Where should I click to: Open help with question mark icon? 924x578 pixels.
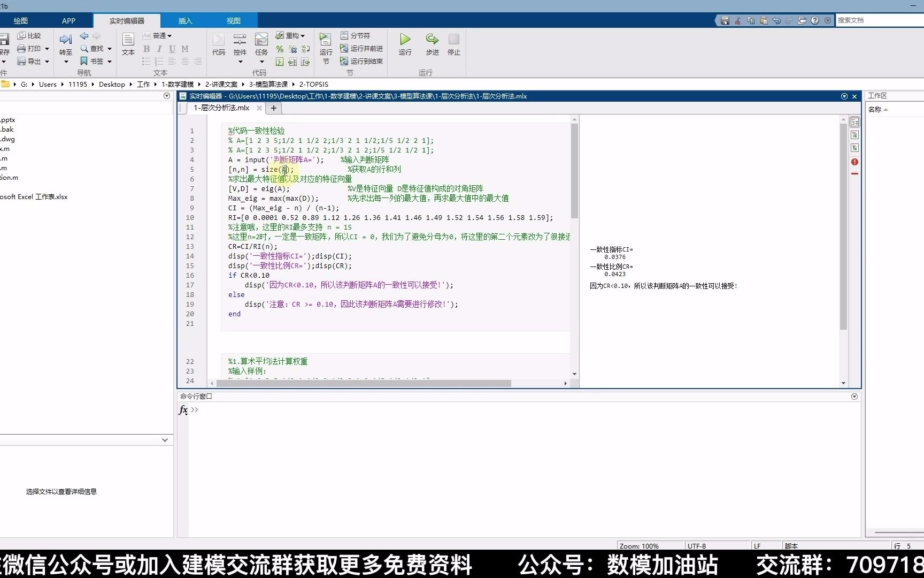pos(815,20)
